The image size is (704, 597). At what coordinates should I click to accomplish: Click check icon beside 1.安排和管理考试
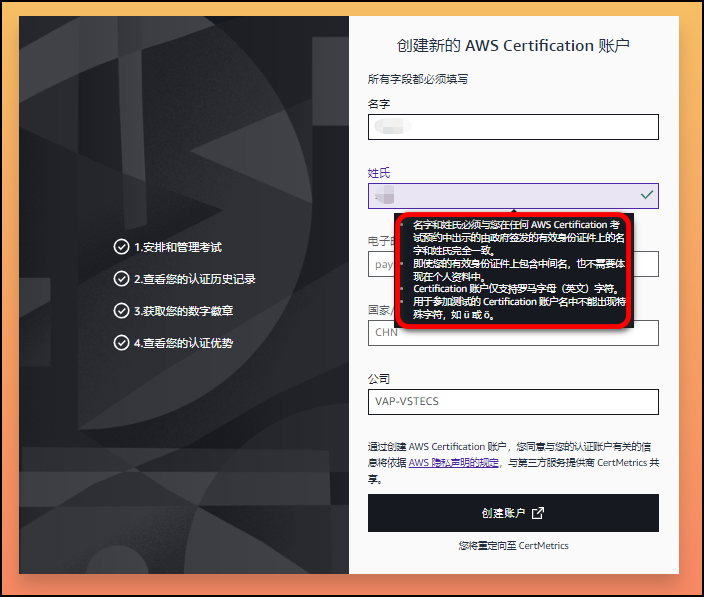coord(121,247)
